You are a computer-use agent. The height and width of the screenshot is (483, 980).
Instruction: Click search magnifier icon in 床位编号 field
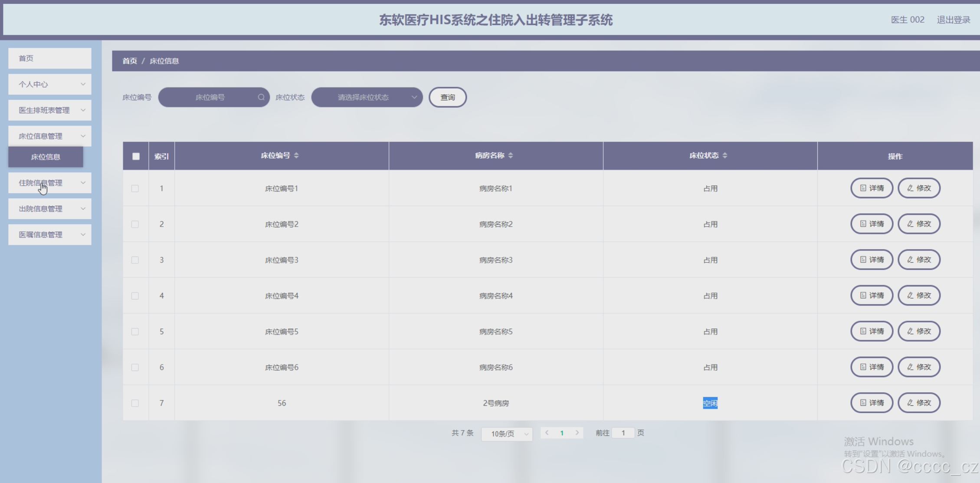point(261,97)
